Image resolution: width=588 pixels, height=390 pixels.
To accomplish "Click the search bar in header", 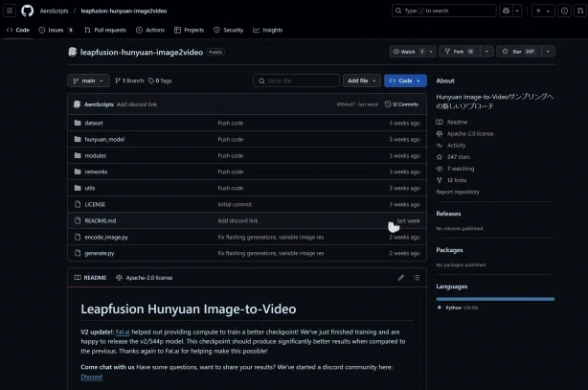I will click(x=444, y=11).
